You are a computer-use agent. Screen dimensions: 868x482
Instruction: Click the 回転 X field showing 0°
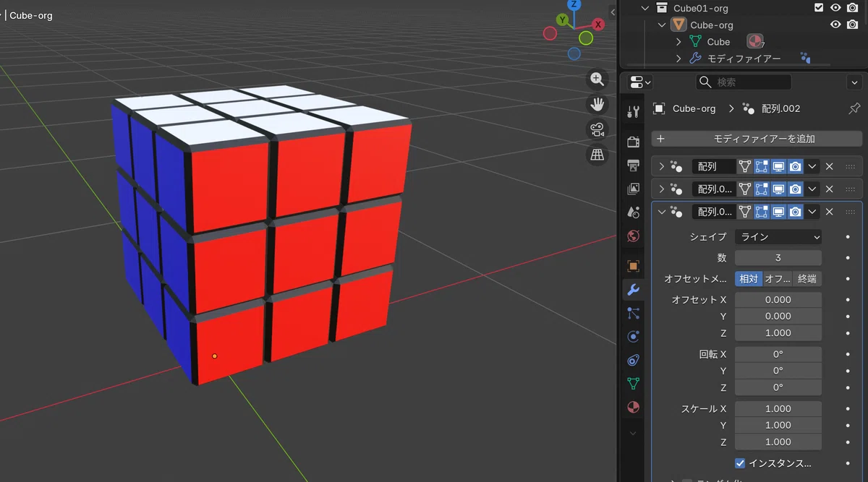pyautogui.click(x=778, y=354)
